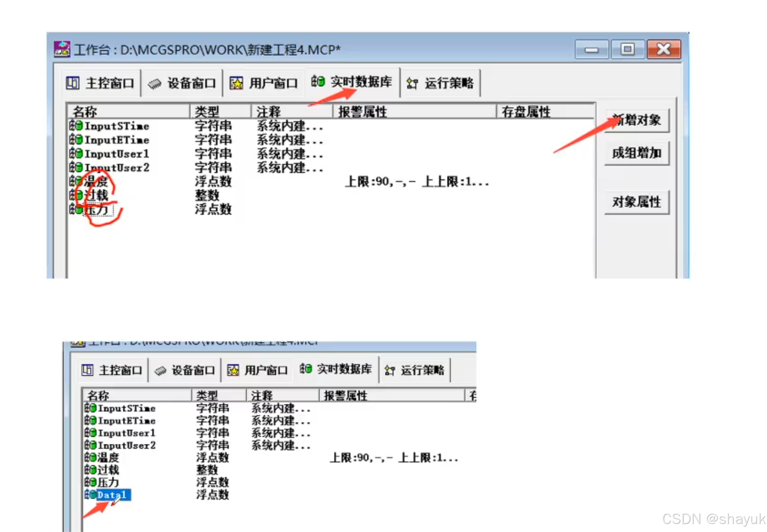Screen dimensions: 767x532
Task: Click the MCGS workbench icon in the title bar
Action: pos(62,49)
